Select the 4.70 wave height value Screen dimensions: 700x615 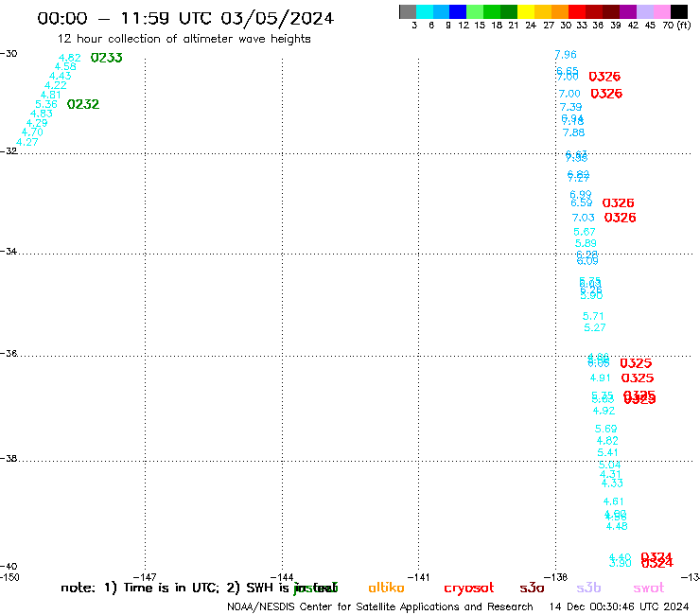click(x=32, y=132)
